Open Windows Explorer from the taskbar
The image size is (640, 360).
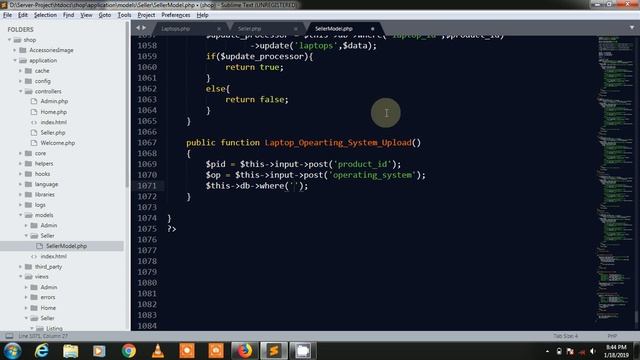(x=70, y=351)
